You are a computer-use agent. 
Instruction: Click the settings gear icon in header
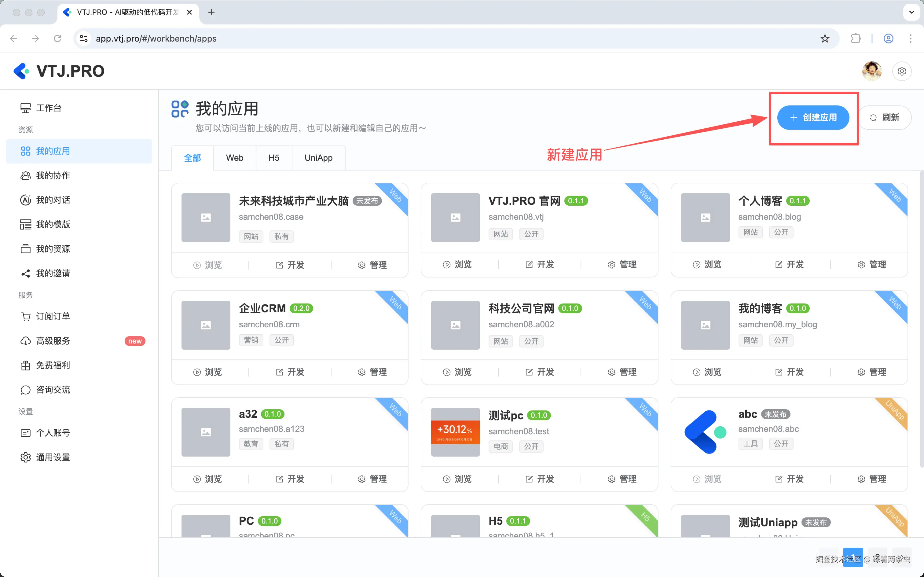[901, 72]
